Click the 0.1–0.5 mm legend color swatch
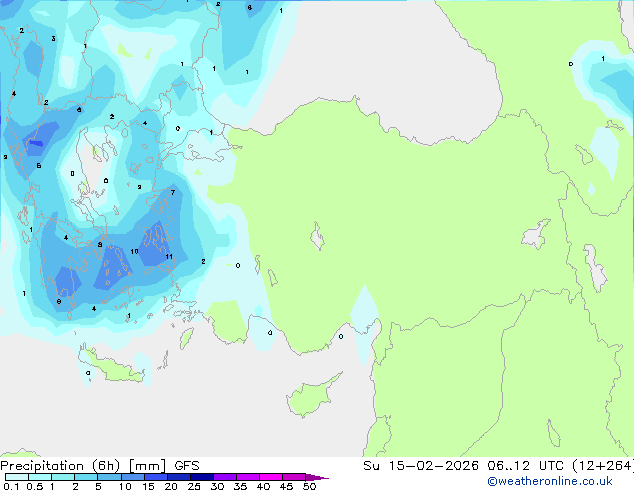Viewport: 634px width, 490px height. coord(17,477)
